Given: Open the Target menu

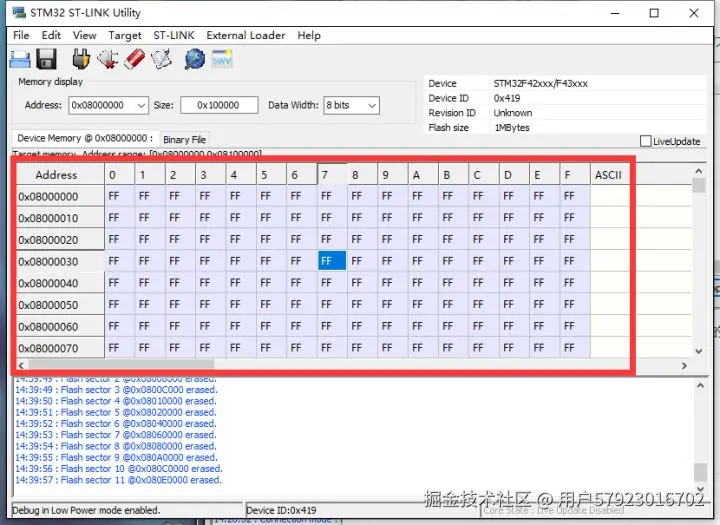Looking at the screenshot, I should 125,35.
